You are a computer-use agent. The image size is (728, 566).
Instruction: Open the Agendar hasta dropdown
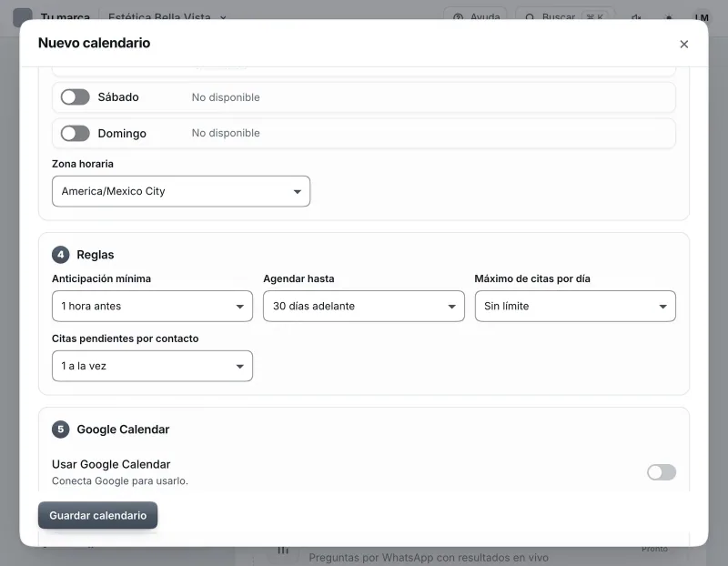pos(363,306)
